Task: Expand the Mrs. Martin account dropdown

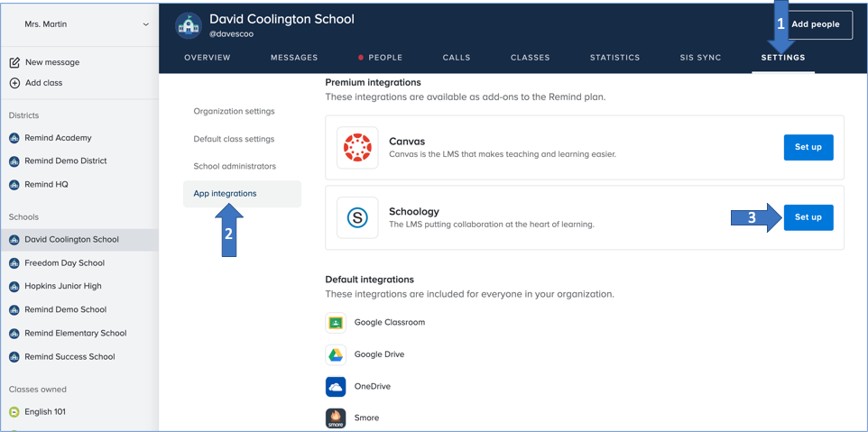Action: point(145,25)
